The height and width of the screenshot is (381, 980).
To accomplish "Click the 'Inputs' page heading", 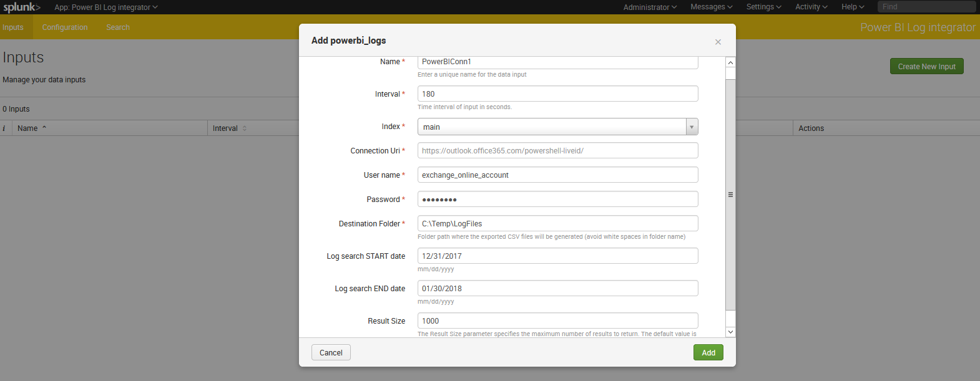I will tap(23, 57).
